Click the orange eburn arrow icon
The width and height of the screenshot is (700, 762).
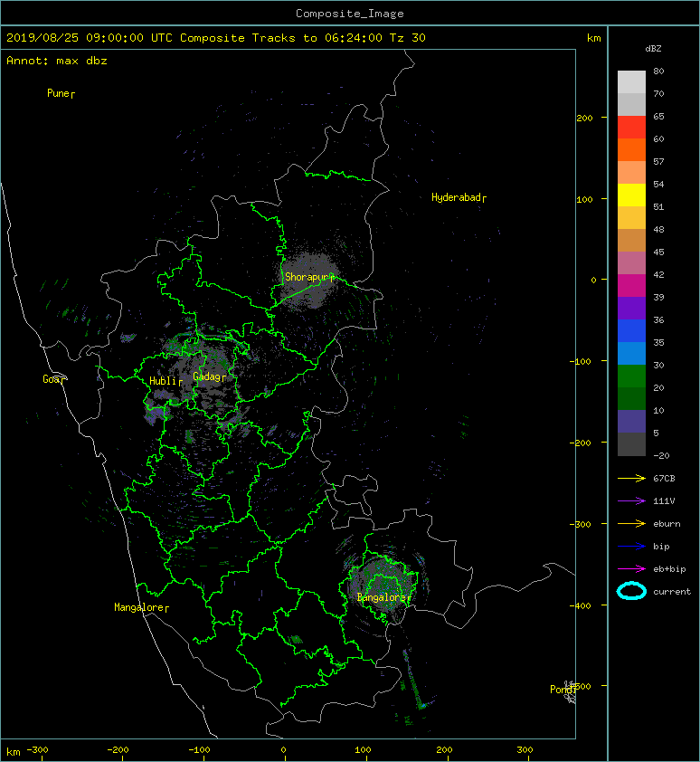tap(631, 523)
